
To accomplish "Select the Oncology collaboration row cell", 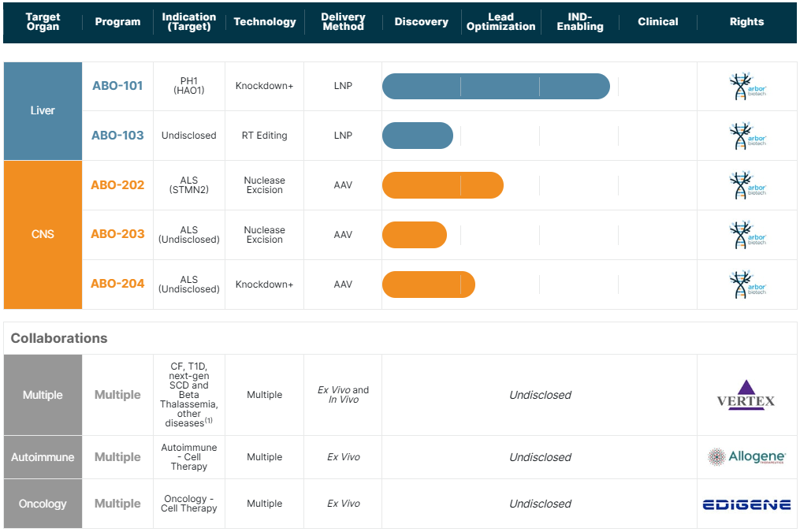I will tap(43, 504).
